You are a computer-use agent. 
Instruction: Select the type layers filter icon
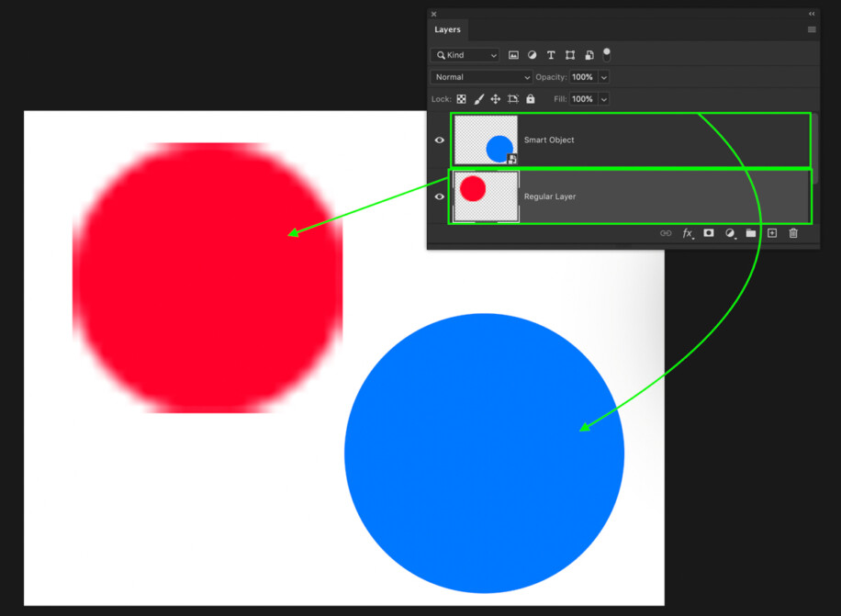pos(551,54)
